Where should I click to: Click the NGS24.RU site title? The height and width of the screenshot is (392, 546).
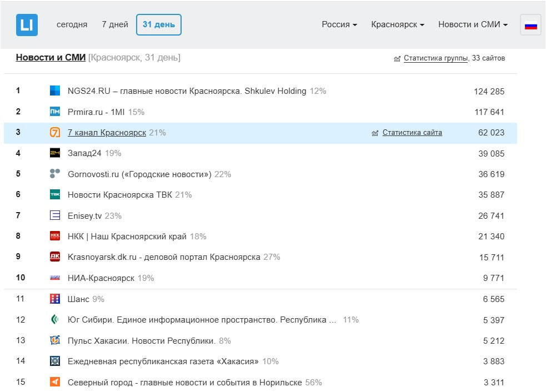click(x=187, y=91)
